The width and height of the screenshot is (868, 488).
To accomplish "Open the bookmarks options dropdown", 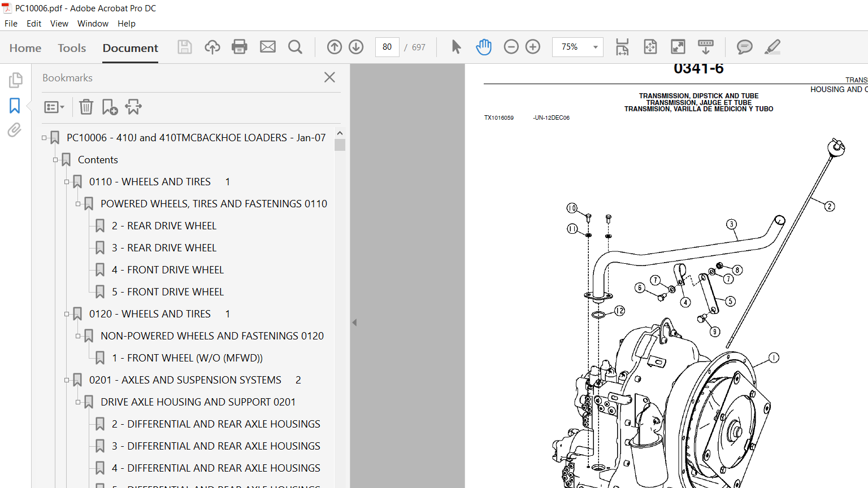I will (54, 107).
